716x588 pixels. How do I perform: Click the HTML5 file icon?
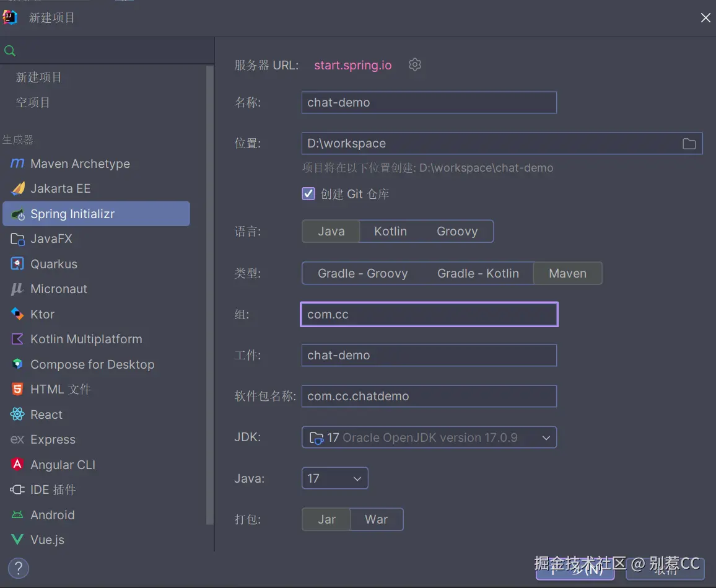coord(17,389)
